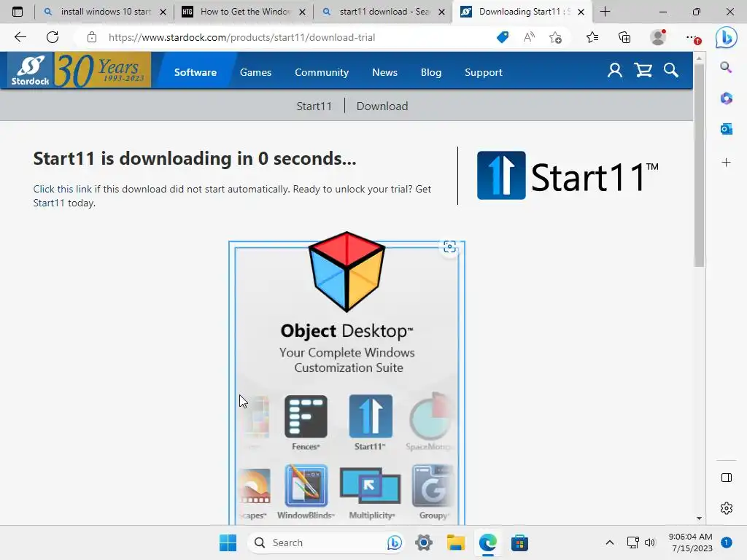Open Settings from the taskbar
Screen dimensions: 747x560
coord(424,542)
